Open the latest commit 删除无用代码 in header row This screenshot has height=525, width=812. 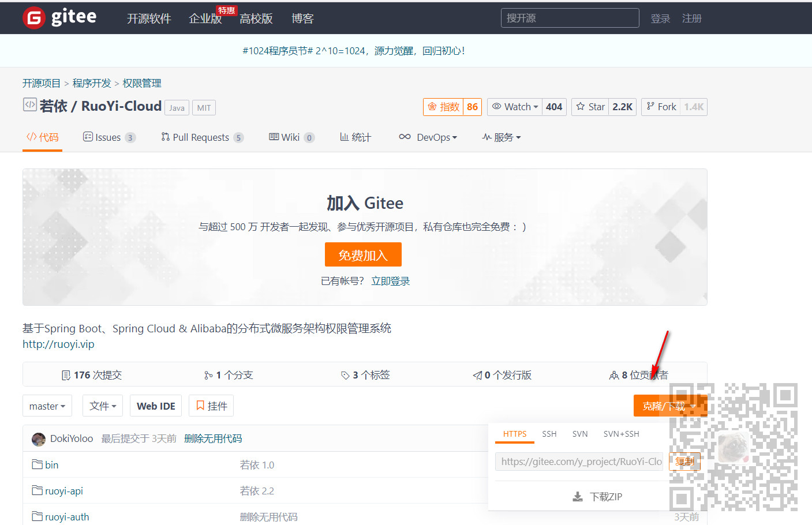coord(213,438)
